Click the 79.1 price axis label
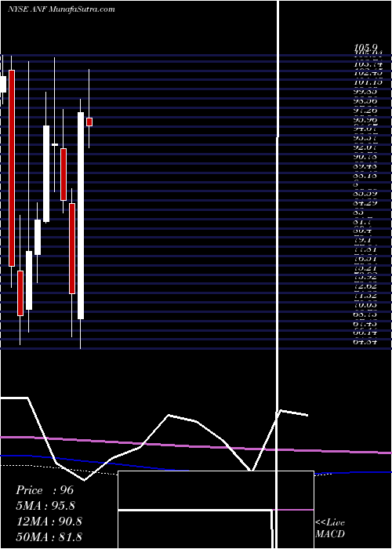Image resolution: width=392 pixels, height=549 pixels. click(x=363, y=241)
